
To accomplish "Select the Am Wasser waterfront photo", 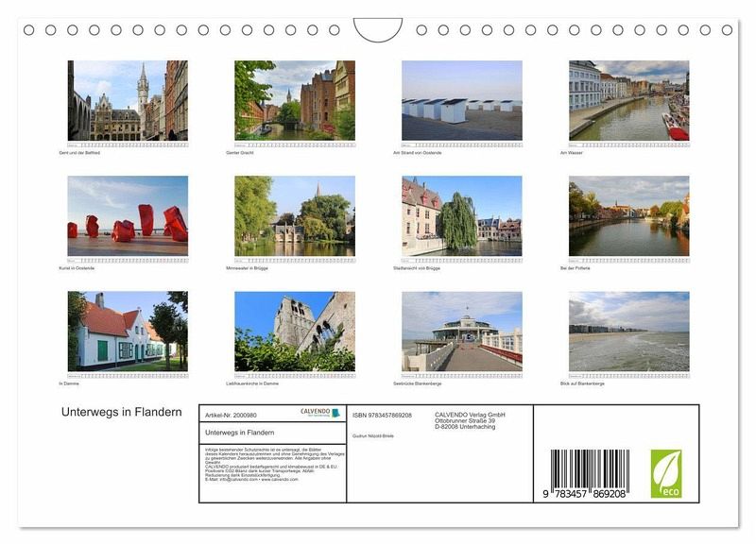I will [x=629, y=100].
